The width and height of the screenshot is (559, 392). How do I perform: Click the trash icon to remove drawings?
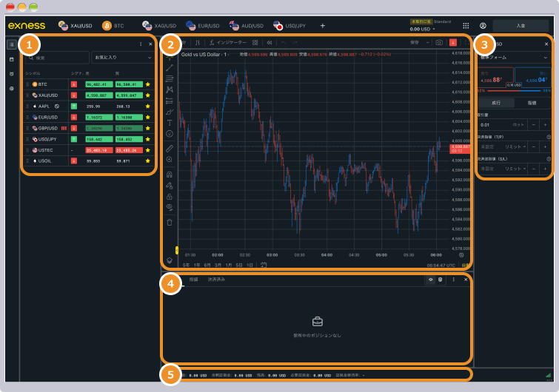coord(170,222)
